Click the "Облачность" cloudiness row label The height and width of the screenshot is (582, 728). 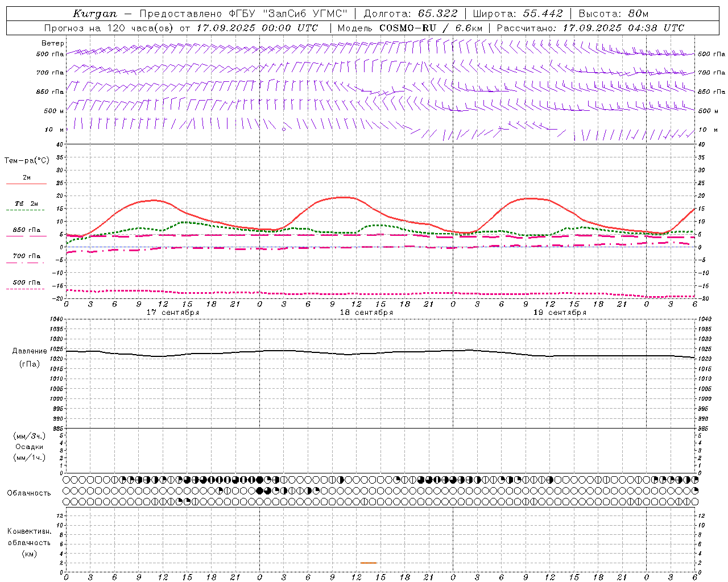[29, 493]
